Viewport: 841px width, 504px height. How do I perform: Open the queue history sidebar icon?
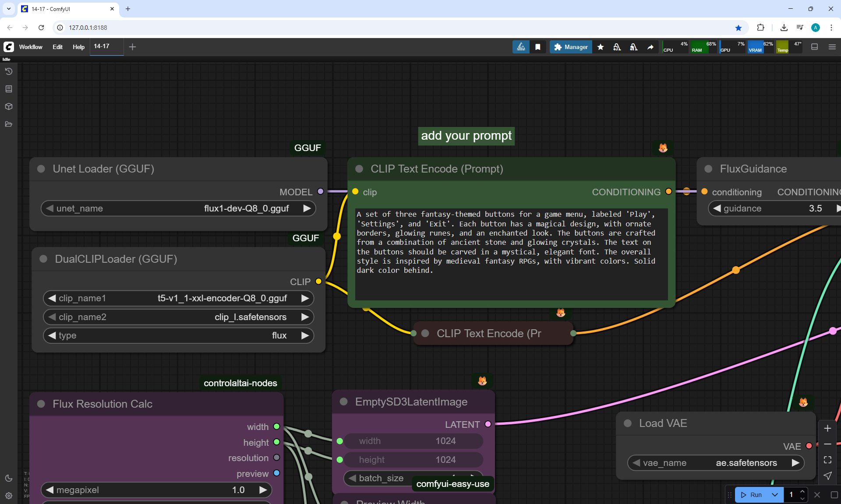click(9, 71)
